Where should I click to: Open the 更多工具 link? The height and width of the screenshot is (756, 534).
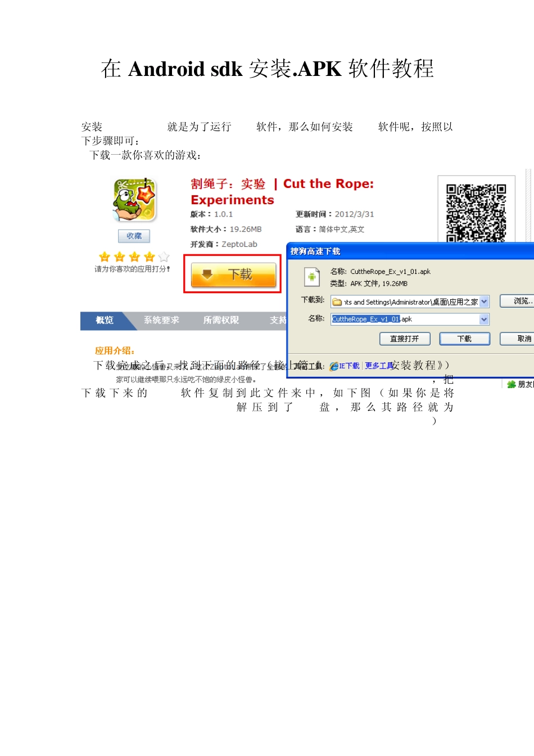click(x=379, y=366)
